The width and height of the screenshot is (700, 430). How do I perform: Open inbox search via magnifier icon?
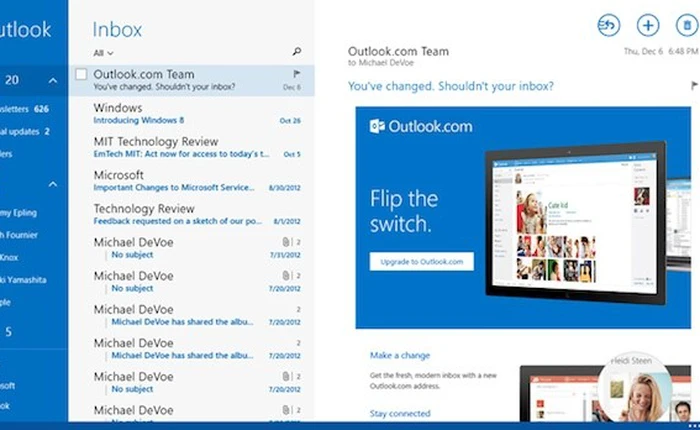(x=296, y=52)
